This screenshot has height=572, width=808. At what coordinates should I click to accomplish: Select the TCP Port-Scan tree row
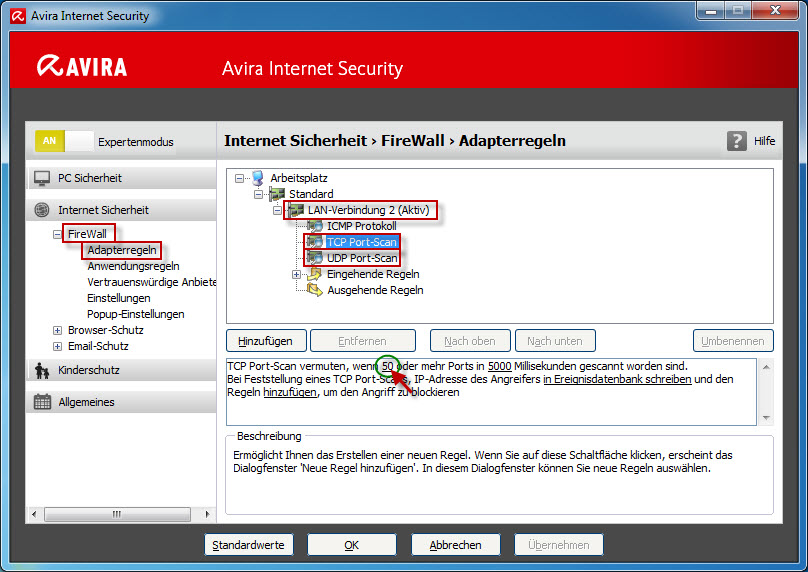click(x=362, y=242)
